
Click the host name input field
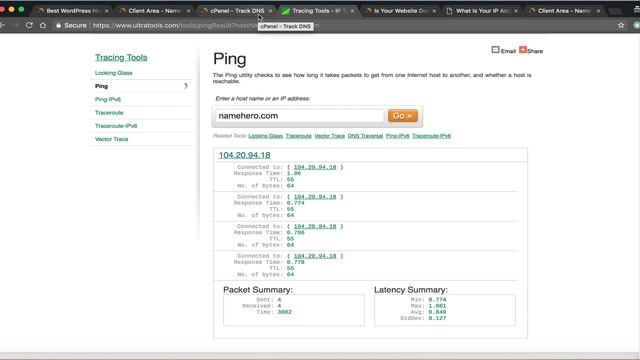300,116
